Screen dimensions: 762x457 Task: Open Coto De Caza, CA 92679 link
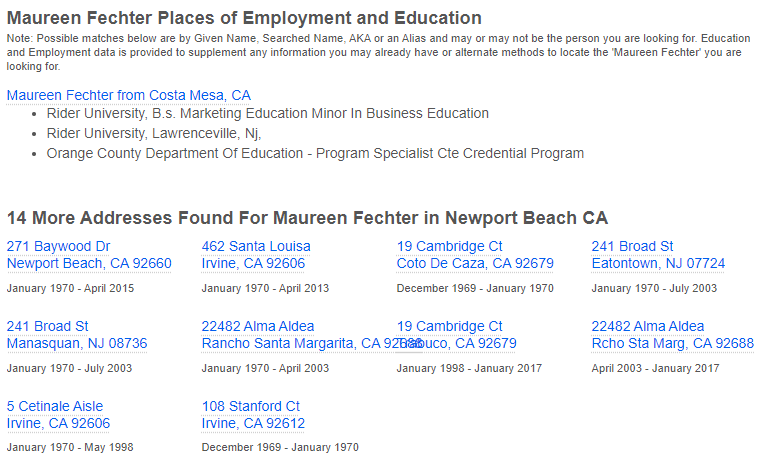[475, 264]
